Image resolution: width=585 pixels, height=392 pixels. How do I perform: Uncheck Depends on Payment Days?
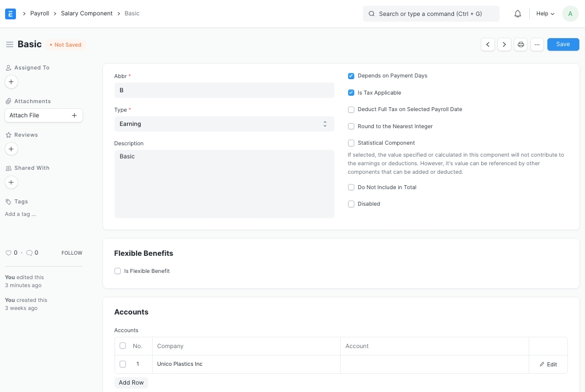[x=351, y=76]
